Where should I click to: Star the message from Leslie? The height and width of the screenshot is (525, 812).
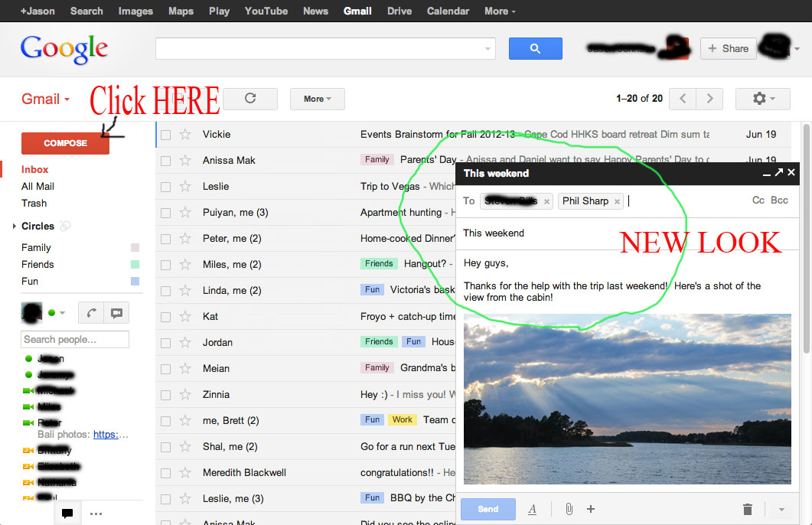tap(185, 187)
